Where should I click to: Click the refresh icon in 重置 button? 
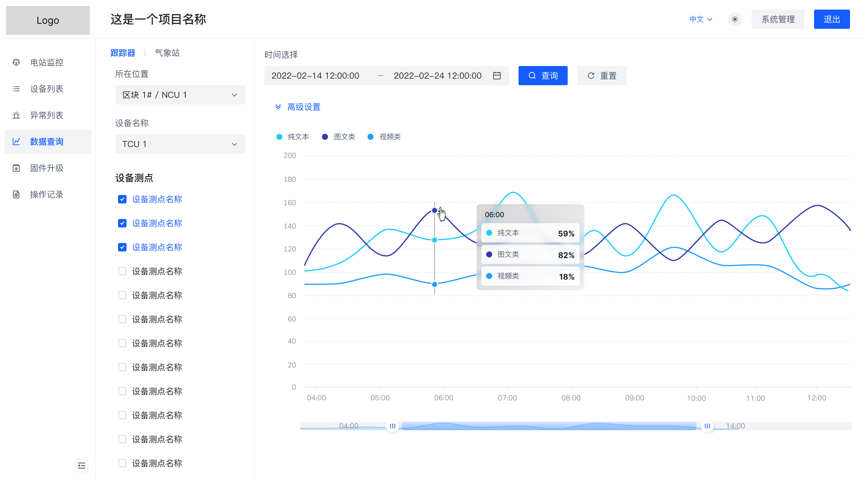pyautogui.click(x=591, y=76)
